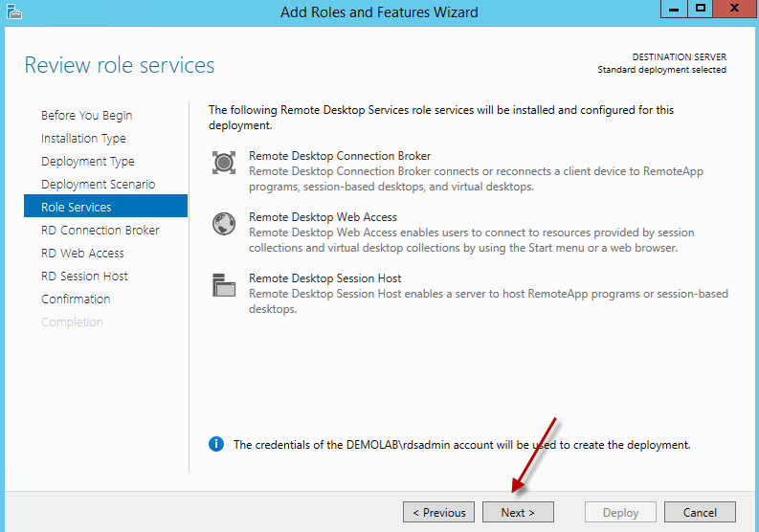This screenshot has height=532, width=759.
Task: Cancel the Add Roles wizard
Action: pos(700,512)
